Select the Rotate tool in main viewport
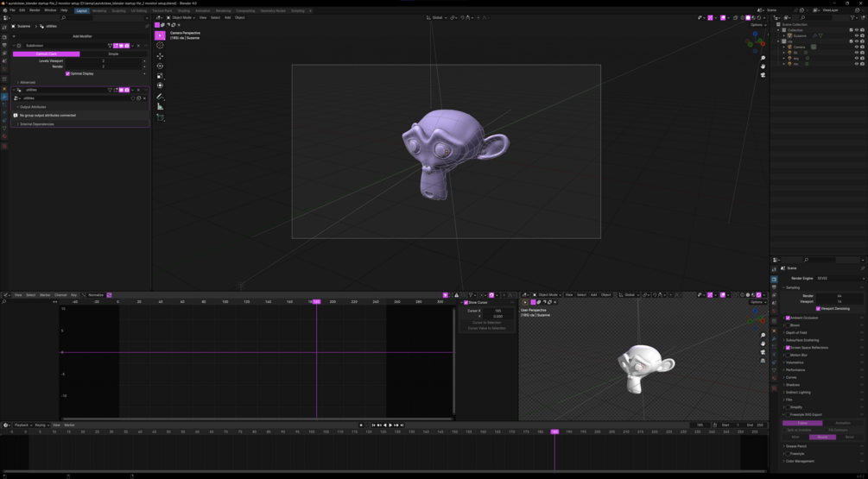 click(x=160, y=66)
